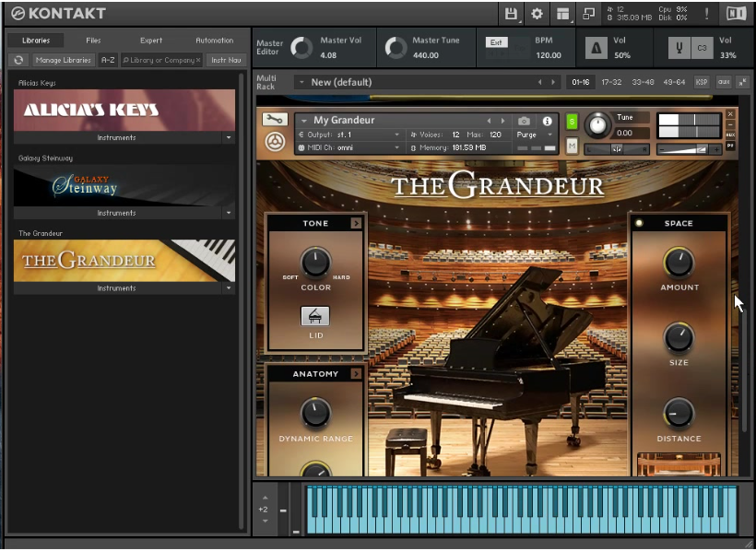This screenshot has width=756, height=551.
Task: Open instrument edit mode wrench icon
Action: pyautogui.click(x=275, y=119)
